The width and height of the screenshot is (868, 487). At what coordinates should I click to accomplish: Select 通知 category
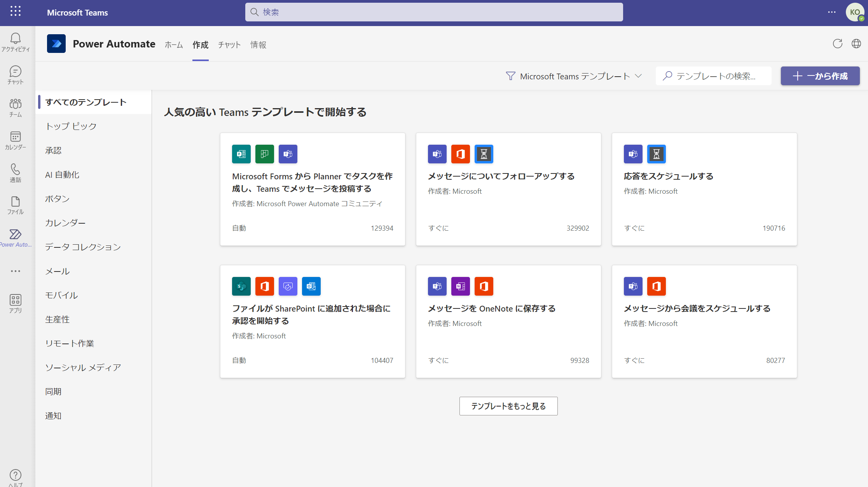(x=94, y=416)
